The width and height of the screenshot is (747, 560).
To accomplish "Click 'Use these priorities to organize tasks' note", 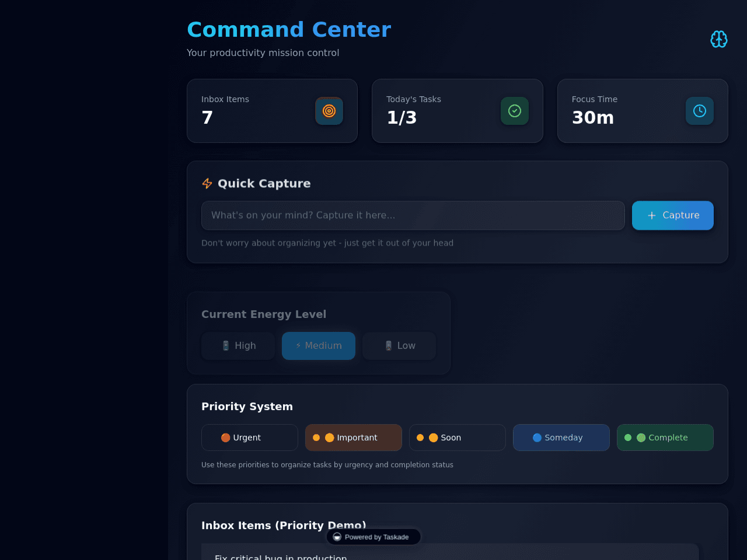I will point(327,465).
